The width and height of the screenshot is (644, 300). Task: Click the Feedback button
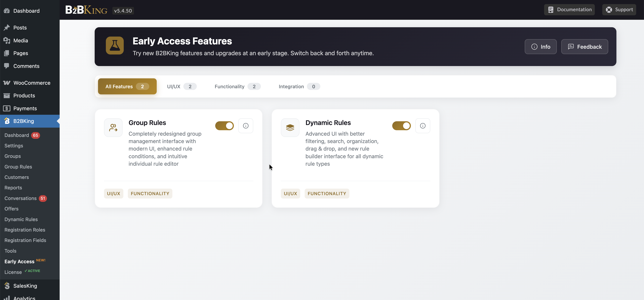click(585, 47)
